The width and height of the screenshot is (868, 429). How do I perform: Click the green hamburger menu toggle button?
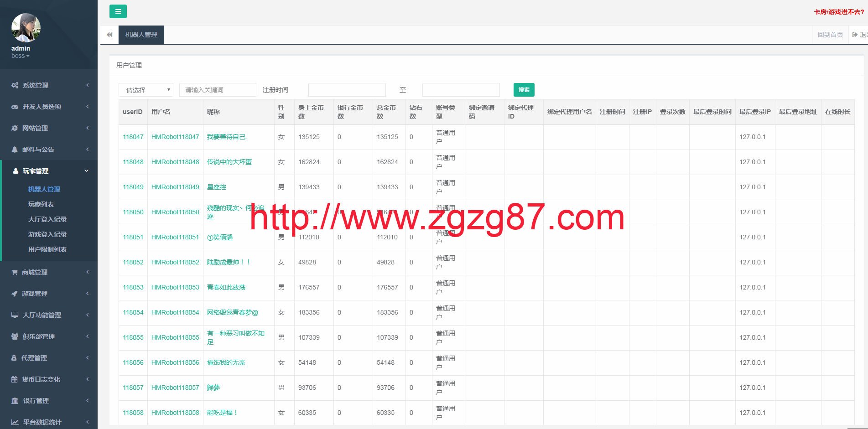click(x=118, y=11)
